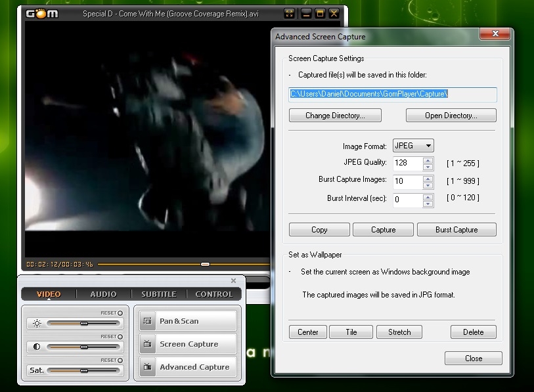Increase Burst Interval seconds

point(428,196)
